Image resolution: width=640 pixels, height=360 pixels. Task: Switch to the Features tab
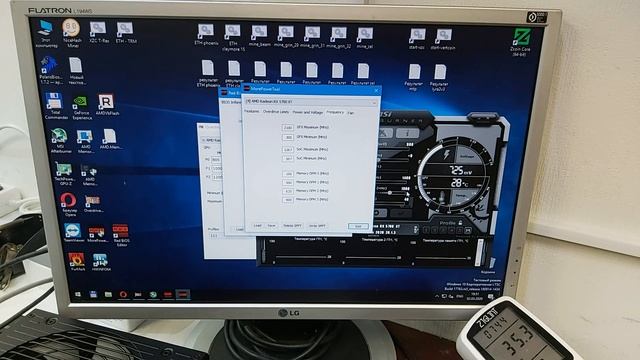[252, 111]
